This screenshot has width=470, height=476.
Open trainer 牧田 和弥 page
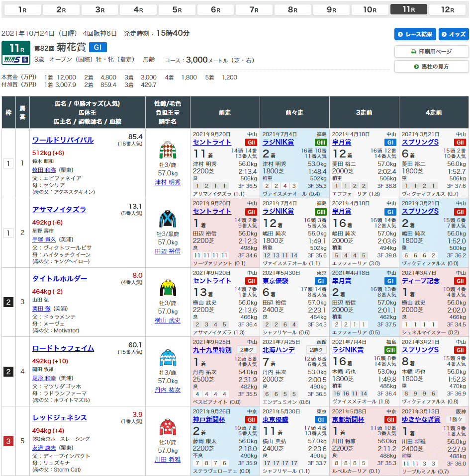(44, 170)
